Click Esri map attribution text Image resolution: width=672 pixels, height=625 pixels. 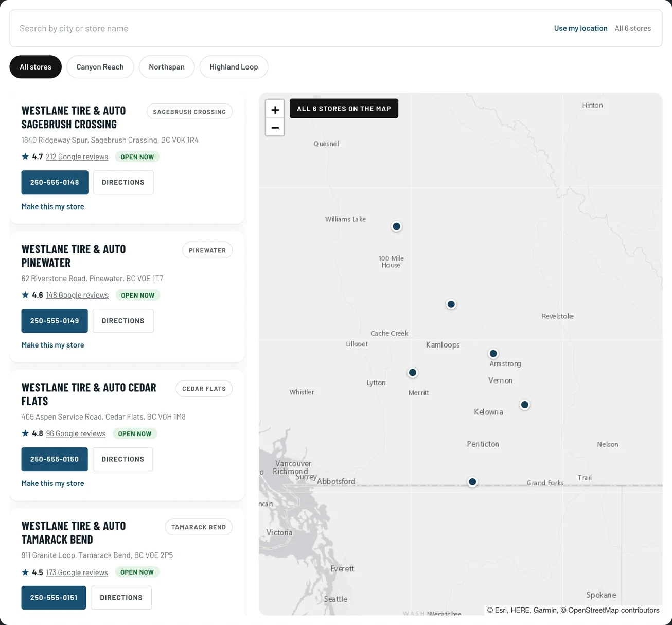pos(573,610)
